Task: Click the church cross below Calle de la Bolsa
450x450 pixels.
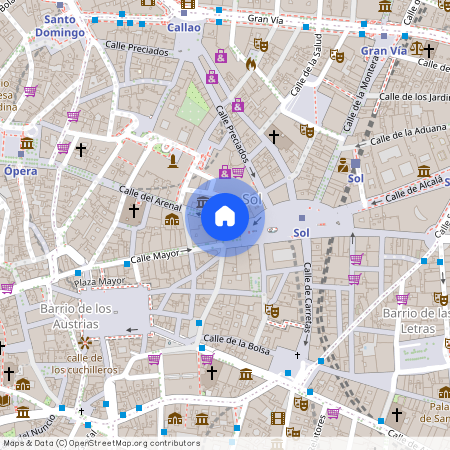Action: pos(212,373)
